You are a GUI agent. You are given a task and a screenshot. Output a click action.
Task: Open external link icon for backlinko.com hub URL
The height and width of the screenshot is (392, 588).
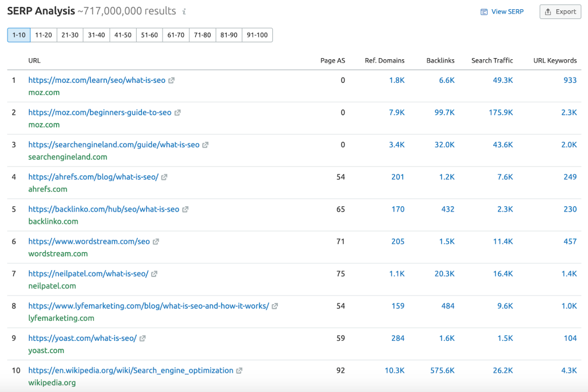pyautogui.click(x=185, y=210)
